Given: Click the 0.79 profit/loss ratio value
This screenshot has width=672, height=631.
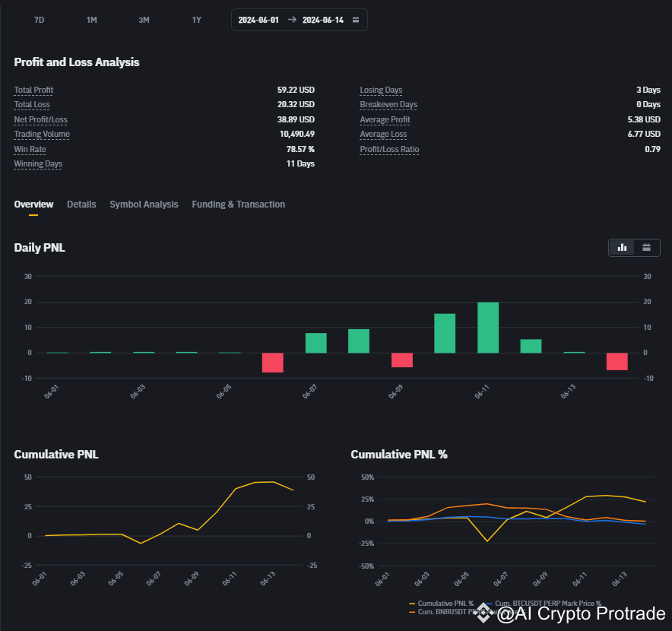Looking at the screenshot, I should click(x=652, y=149).
